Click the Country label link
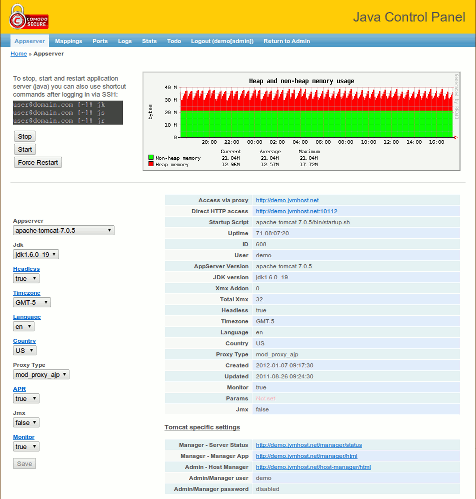Screen dimensions: 476x499 [x=24, y=341]
